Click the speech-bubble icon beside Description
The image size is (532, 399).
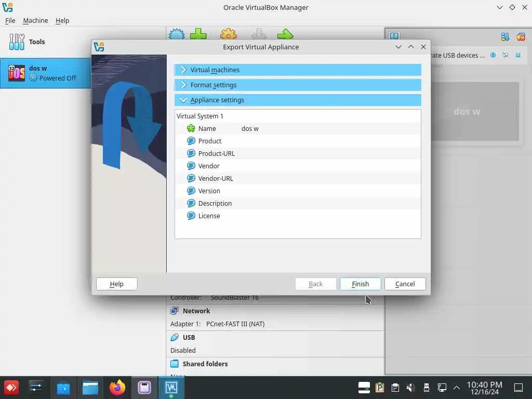pyautogui.click(x=191, y=203)
